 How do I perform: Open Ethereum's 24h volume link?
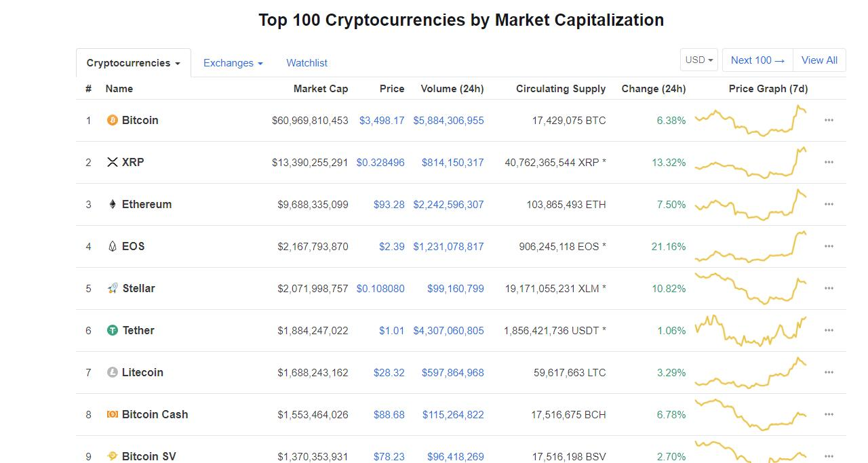point(448,204)
